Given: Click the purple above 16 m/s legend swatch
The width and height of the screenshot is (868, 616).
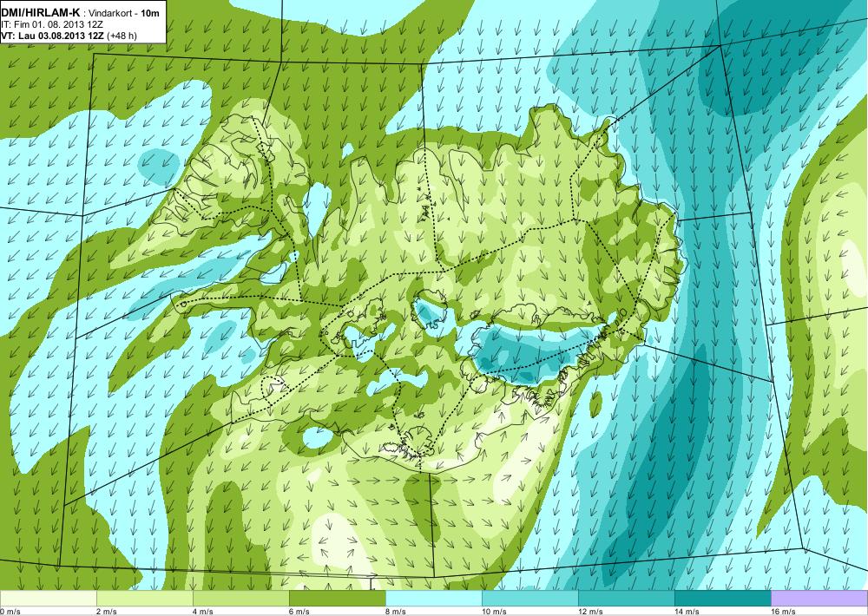Looking at the screenshot, I should coord(819,599).
